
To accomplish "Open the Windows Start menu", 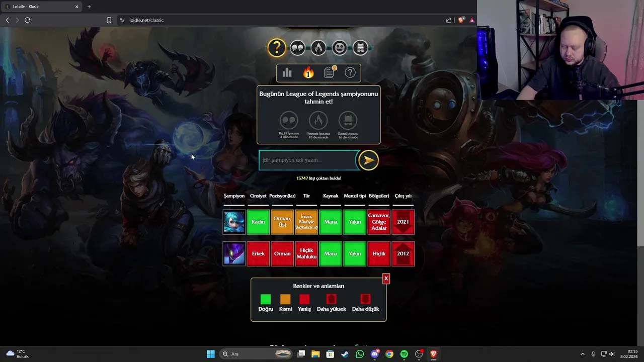I will 211,354.
